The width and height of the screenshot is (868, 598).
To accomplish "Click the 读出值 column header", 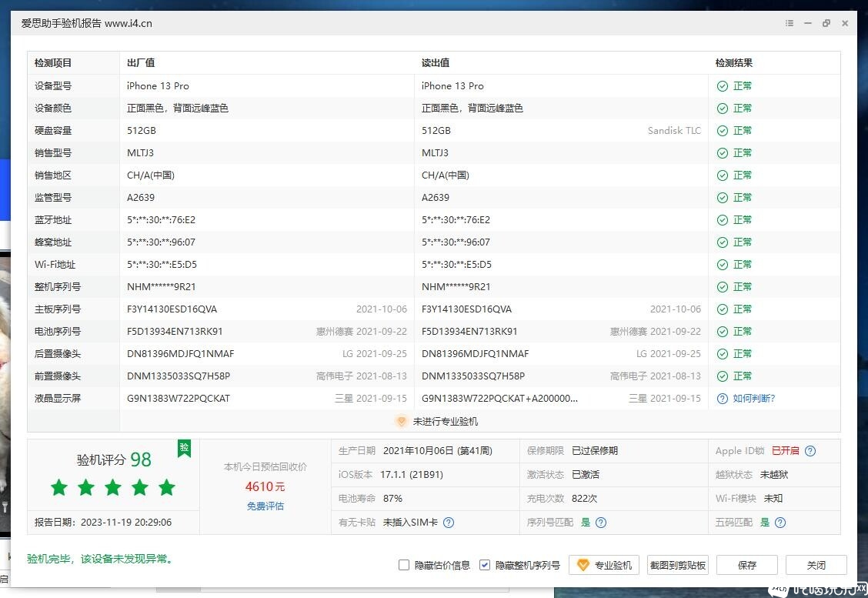I will [x=435, y=63].
